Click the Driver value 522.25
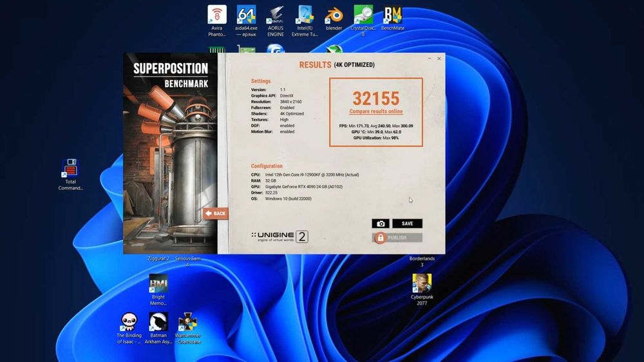The image size is (644, 362). pyautogui.click(x=271, y=193)
